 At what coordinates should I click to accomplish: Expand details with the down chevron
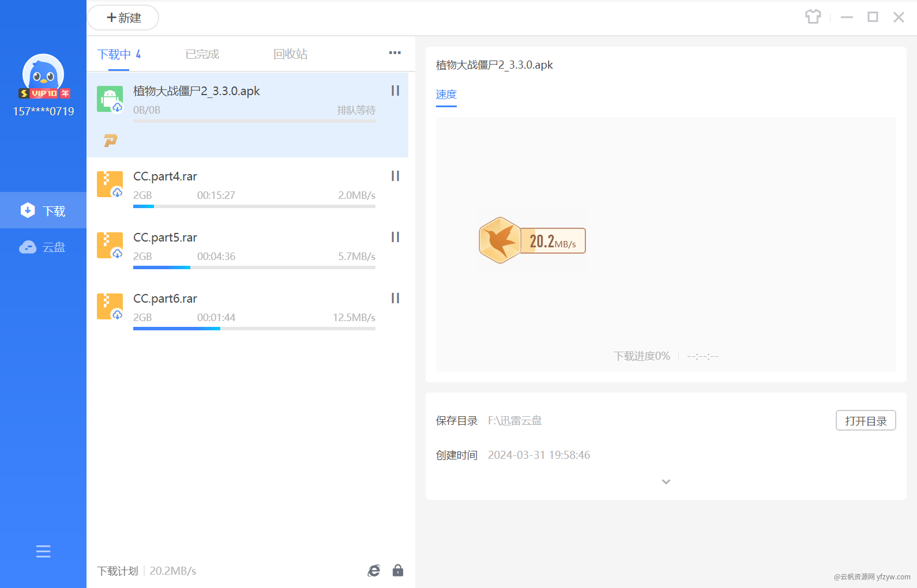666,482
